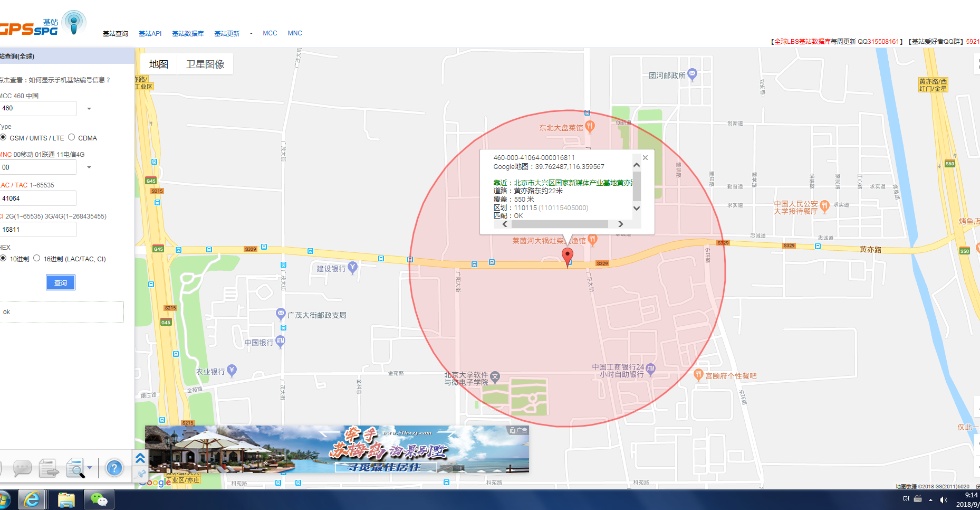Click the Google map logo
Viewport: 980px width, 510px height.
pos(155,482)
